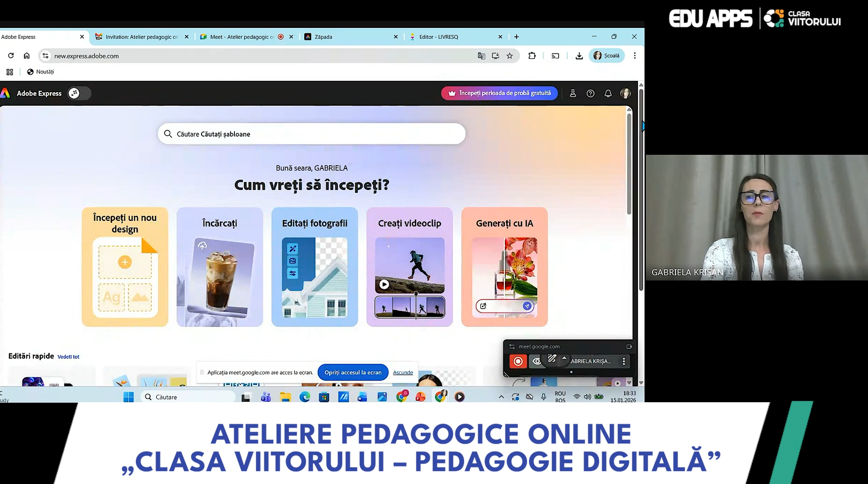Viewport: 868px width, 484px height.
Task: Open the Editați fotografii card
Action: pyautogui.click(x=315, y=267)
